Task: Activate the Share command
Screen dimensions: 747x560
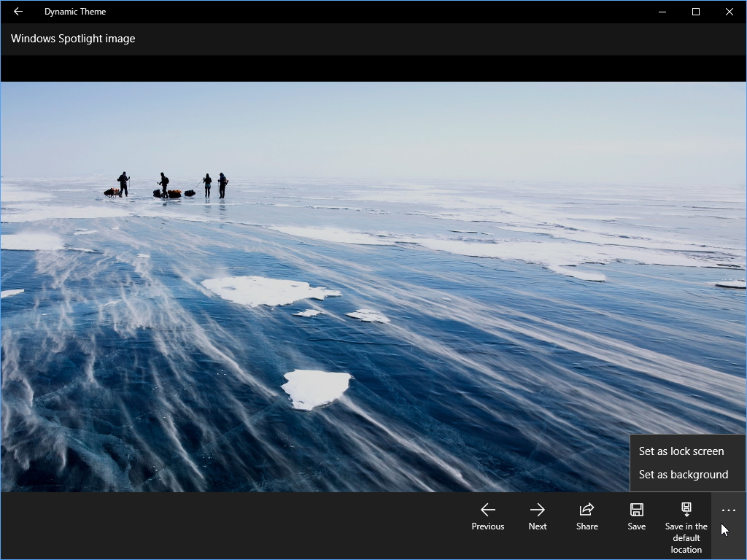Action: [587, 515]
